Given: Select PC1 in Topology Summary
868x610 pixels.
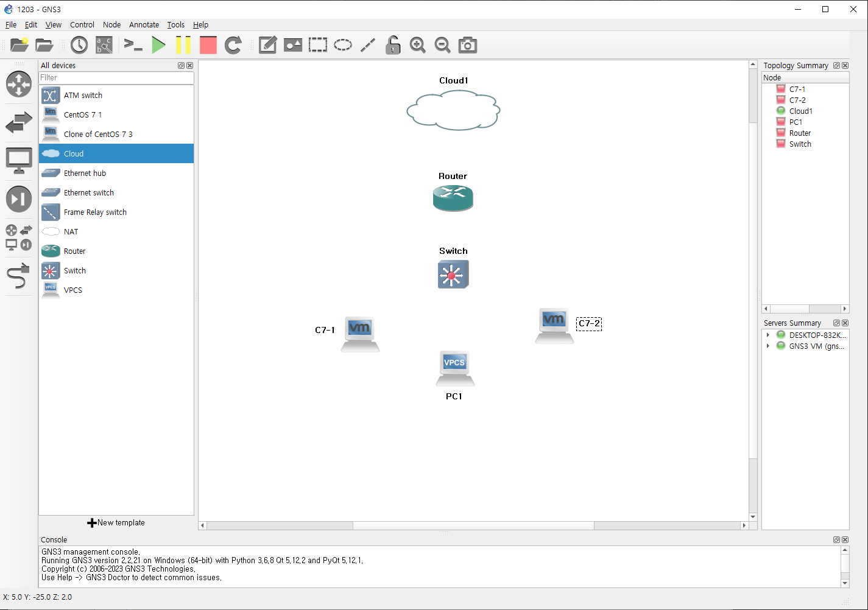Looking at the screenshot, I should [796, 122].
